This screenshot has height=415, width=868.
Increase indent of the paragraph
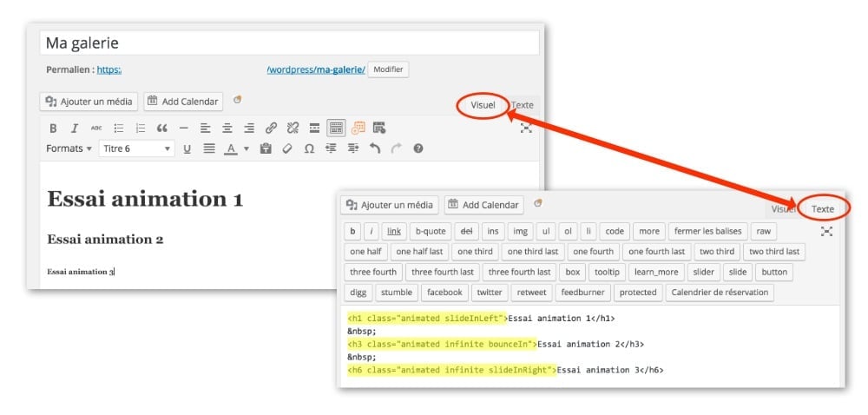352,148
